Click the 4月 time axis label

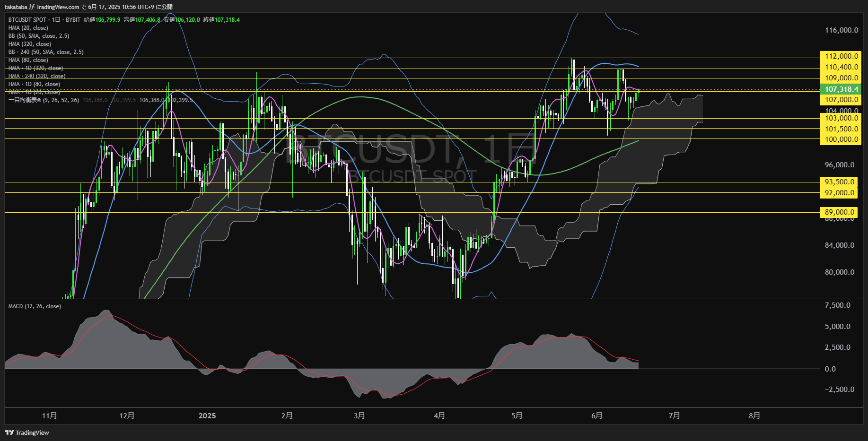[x=439, y=415]
